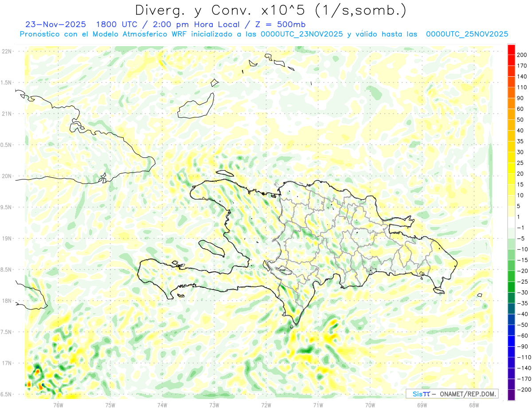Click the '73W' longitude label
The width and height of the screenshot is (532, 411).
[x=214, y=405]
